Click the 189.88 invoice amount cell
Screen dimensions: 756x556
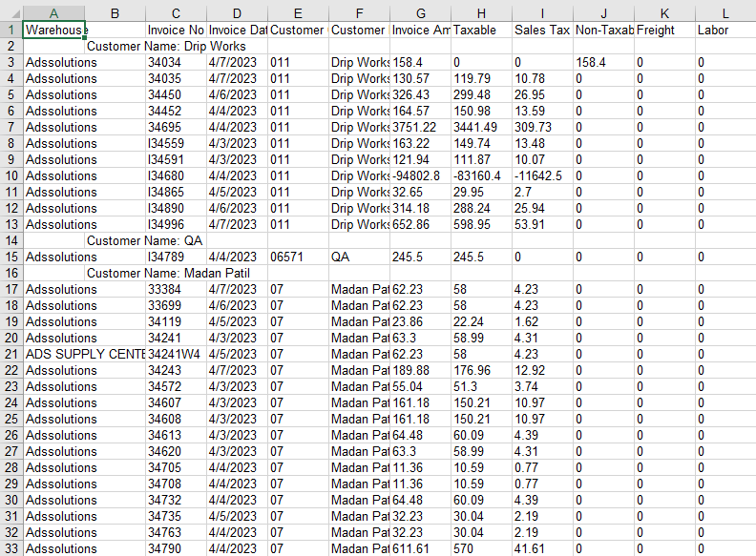[420, 370]
